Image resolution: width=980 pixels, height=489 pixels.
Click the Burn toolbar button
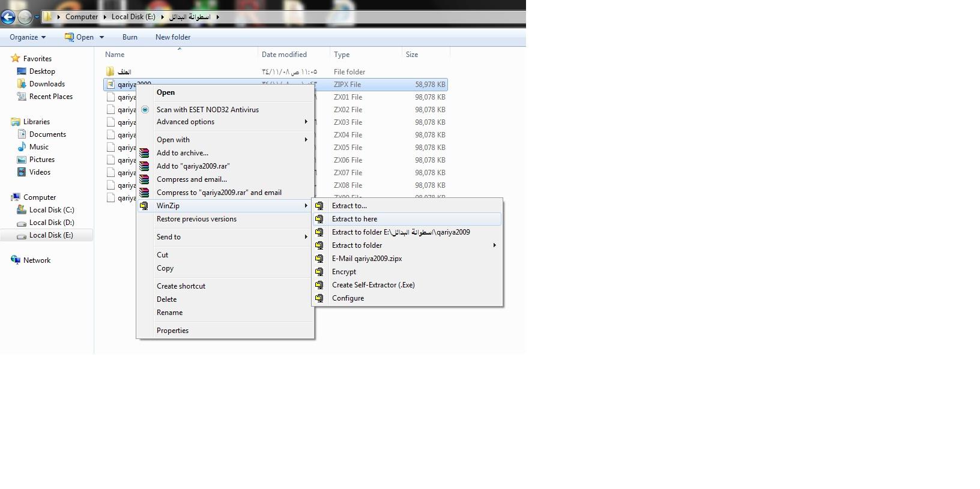130,37
